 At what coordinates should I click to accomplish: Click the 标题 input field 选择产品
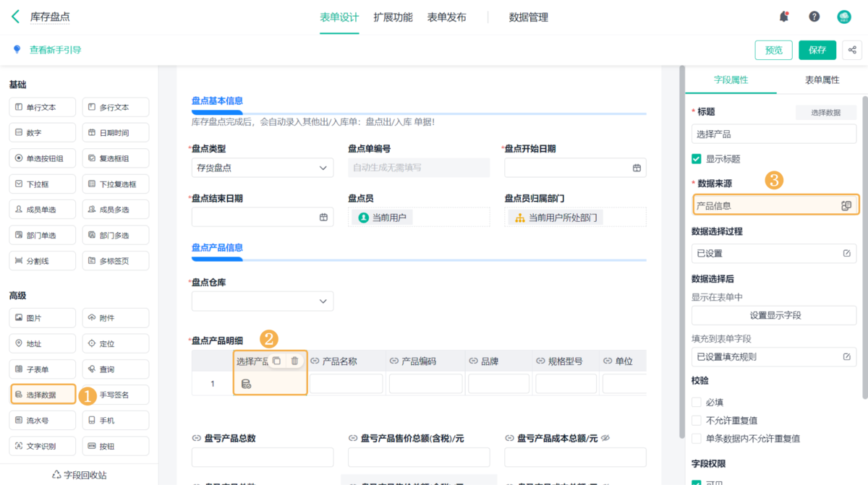coord(774,134)
